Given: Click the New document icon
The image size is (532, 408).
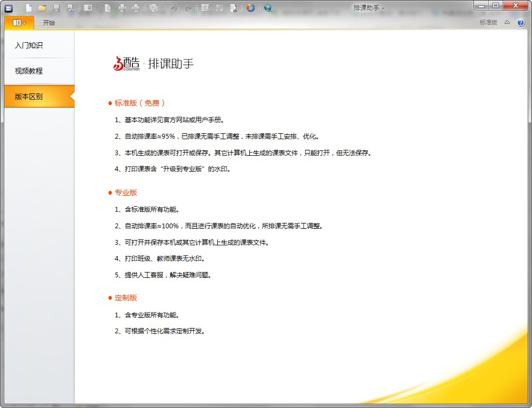Looking at the screenshot, I should click(28, 8).
